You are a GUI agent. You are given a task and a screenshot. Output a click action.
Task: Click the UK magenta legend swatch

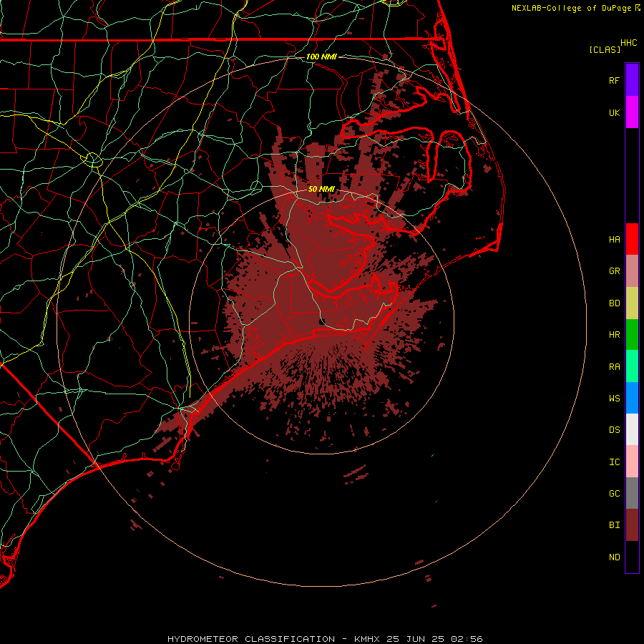click(x=632, y=112)
